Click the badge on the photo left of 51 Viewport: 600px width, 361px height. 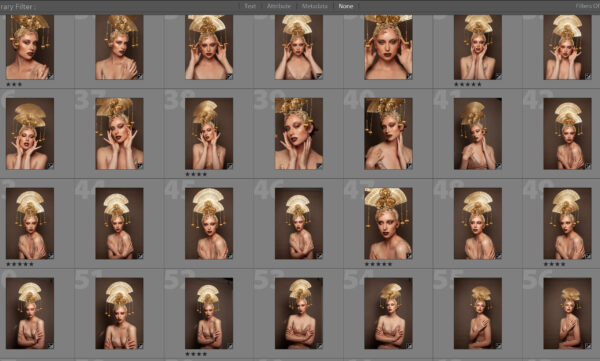51,346
